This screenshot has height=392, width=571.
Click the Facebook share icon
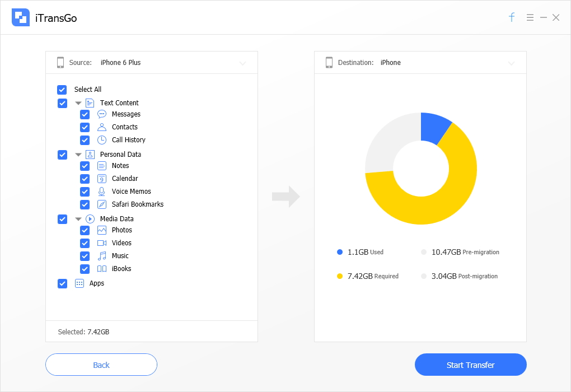pyautogui.click(x=511, y=17)
